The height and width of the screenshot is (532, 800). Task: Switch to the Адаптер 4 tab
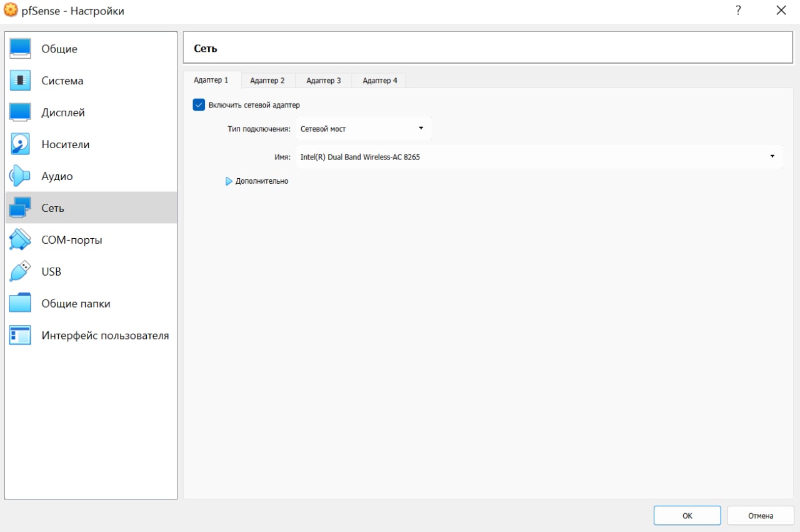point(380,81)
